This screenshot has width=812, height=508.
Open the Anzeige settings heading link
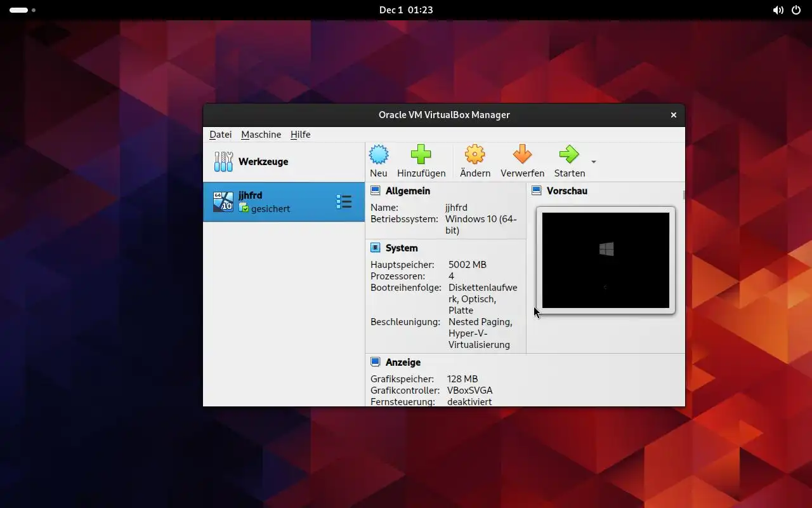point(403,362)
